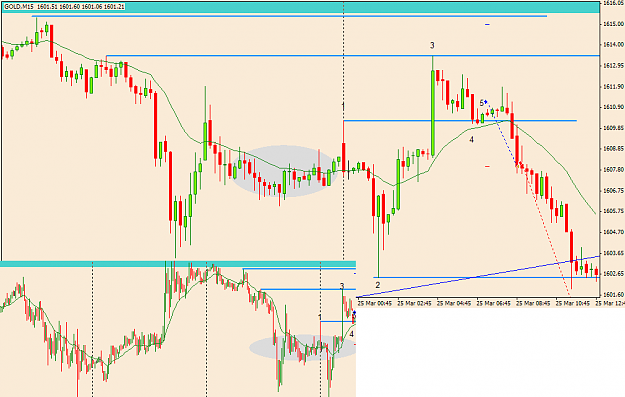Click the 25 Mar 00:45 time label
The width and height of the screenshot is (625, 397).
tap(375, 304)
